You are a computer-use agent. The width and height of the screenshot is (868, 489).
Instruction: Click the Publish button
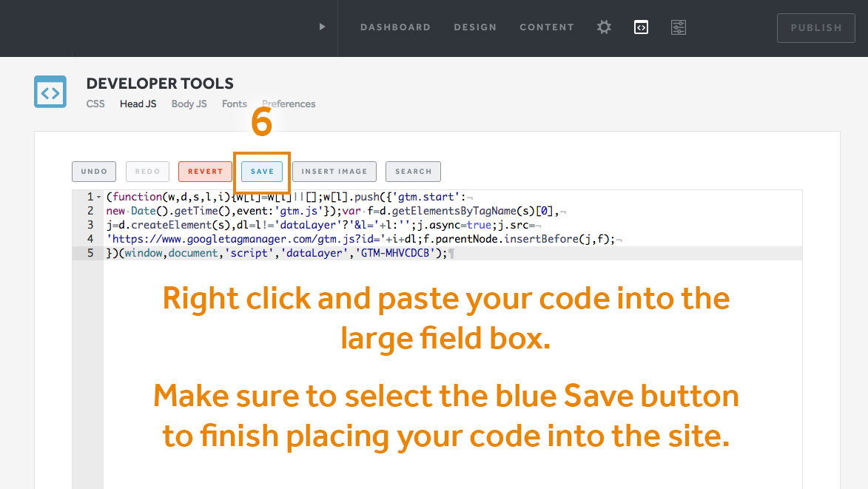[816, 27]
